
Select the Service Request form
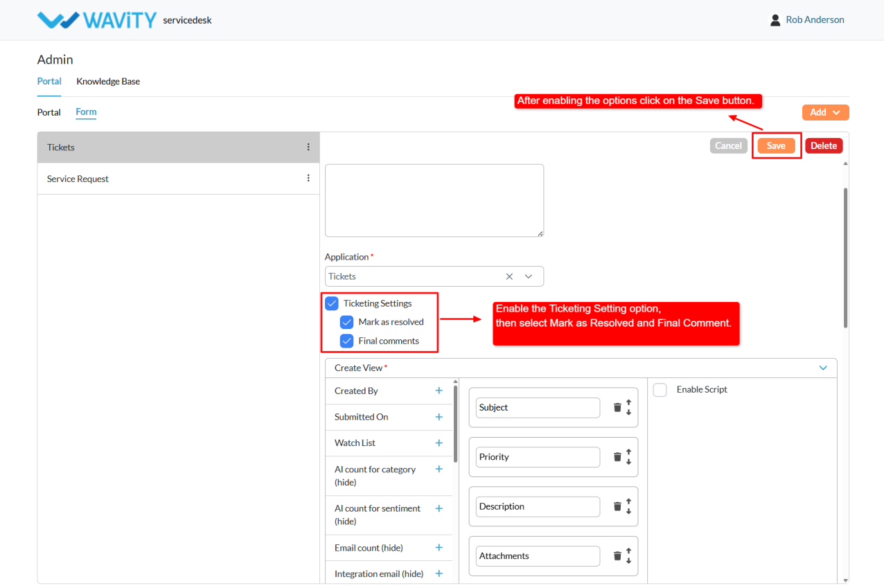click(x=179, y=179)
